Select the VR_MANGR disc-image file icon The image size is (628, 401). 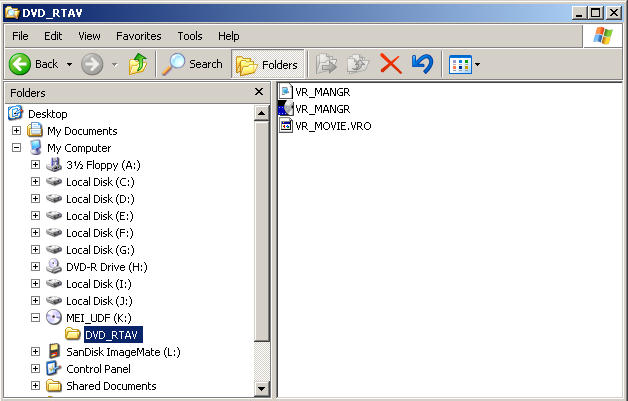click(x=286, y=109)
